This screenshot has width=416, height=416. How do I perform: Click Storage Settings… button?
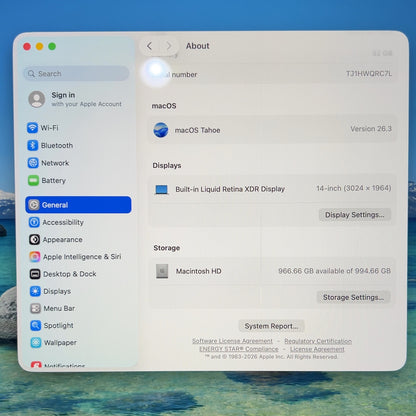[x=353, y=297]
